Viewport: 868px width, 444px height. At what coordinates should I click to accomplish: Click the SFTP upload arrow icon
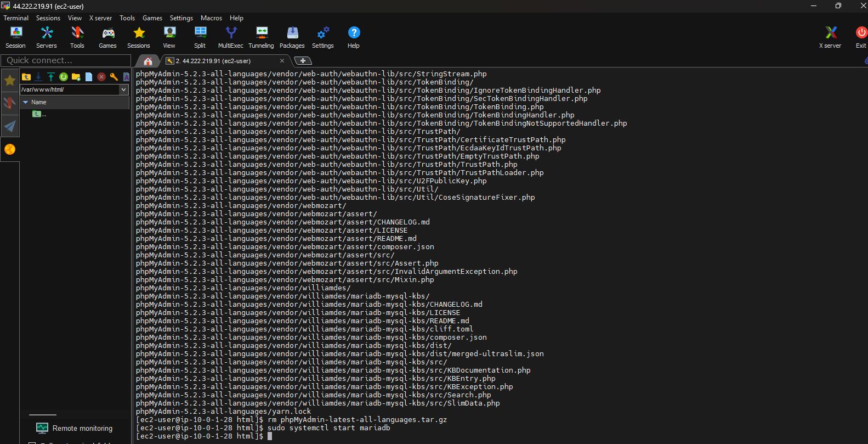(51, 77)
